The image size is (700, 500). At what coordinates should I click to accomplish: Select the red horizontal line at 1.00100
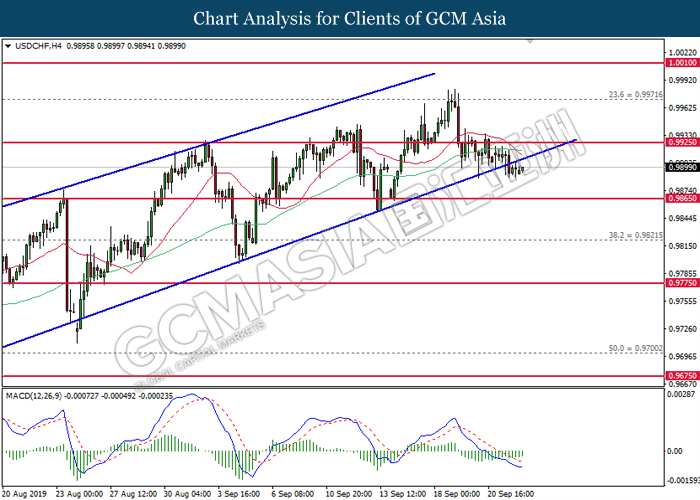click(x=333, y=63)
